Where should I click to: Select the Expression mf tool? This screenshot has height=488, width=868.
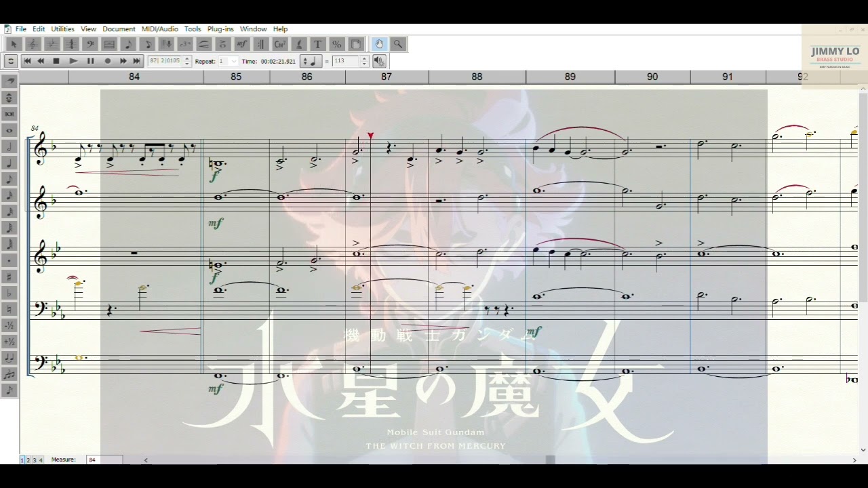(x=242, y=44)
